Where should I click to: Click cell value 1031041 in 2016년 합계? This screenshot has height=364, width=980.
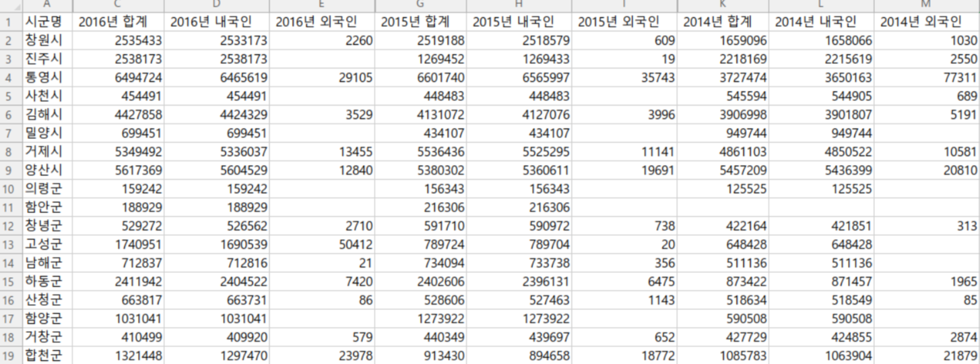[x=118, y=318]
